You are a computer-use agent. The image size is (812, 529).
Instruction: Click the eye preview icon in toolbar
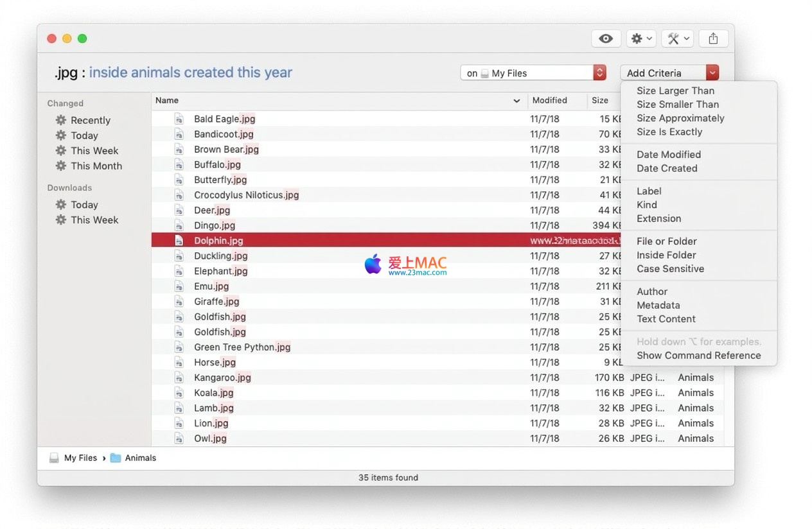coord(606,39)
